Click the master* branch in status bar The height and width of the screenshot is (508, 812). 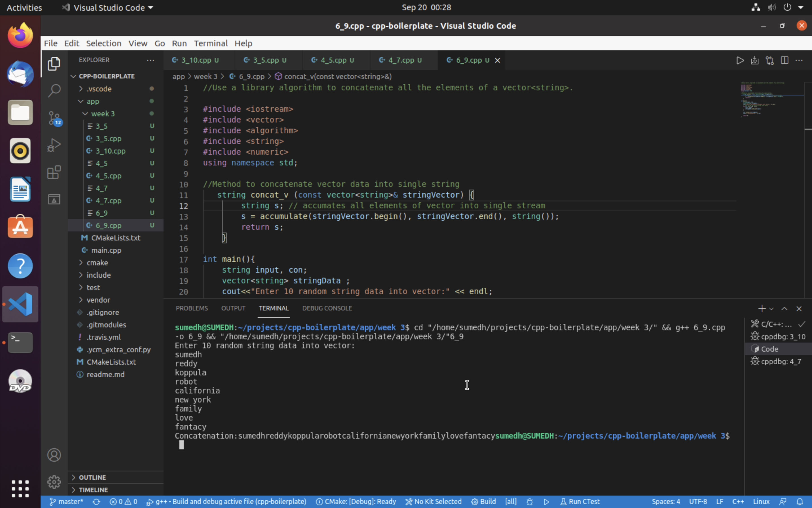click(x=67, y=502)
